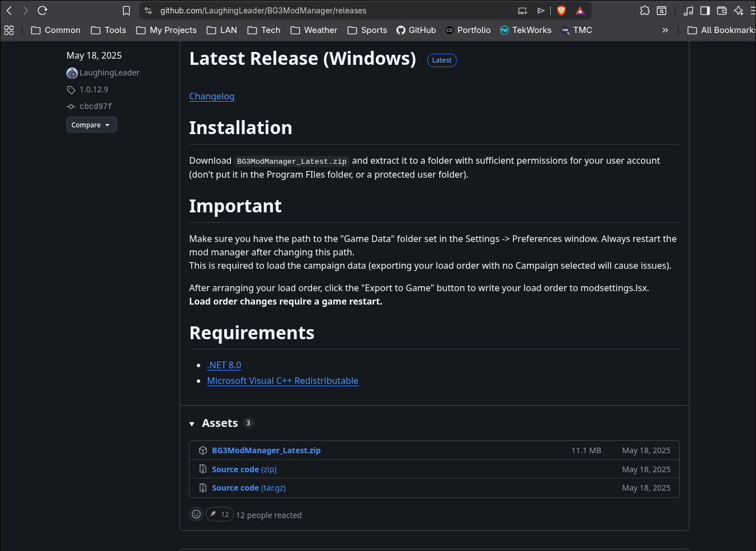
Task: Open the Sports bookmarks folder
Action: tap(367, 30)
